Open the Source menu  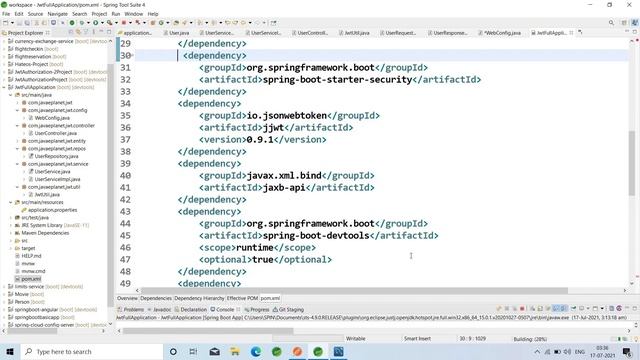click(x=35, y=14)
